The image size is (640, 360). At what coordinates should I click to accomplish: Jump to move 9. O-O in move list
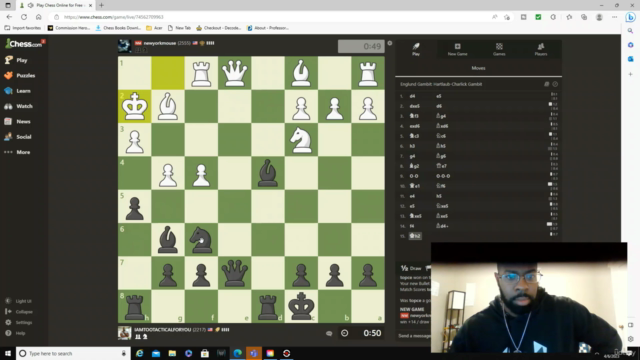(414, 176)
